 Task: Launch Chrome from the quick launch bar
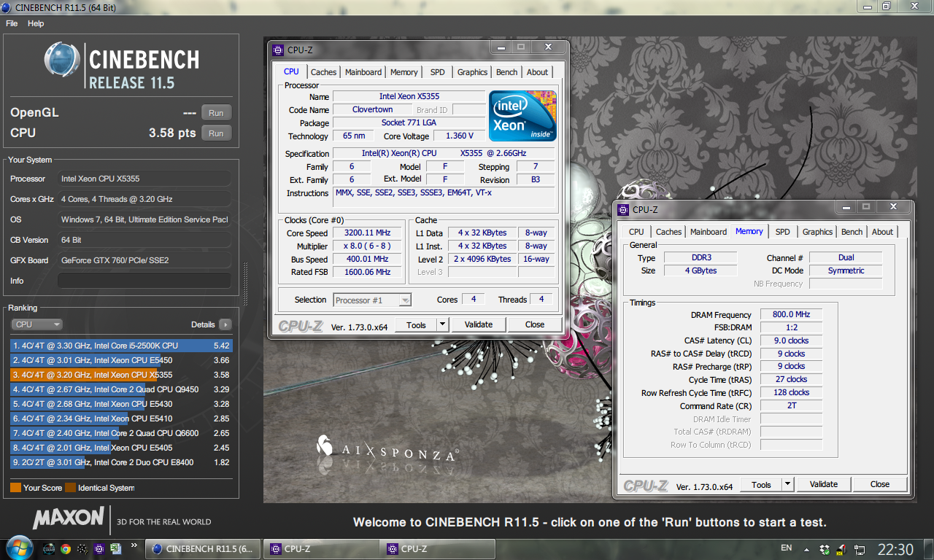click(x=66, y=549)
